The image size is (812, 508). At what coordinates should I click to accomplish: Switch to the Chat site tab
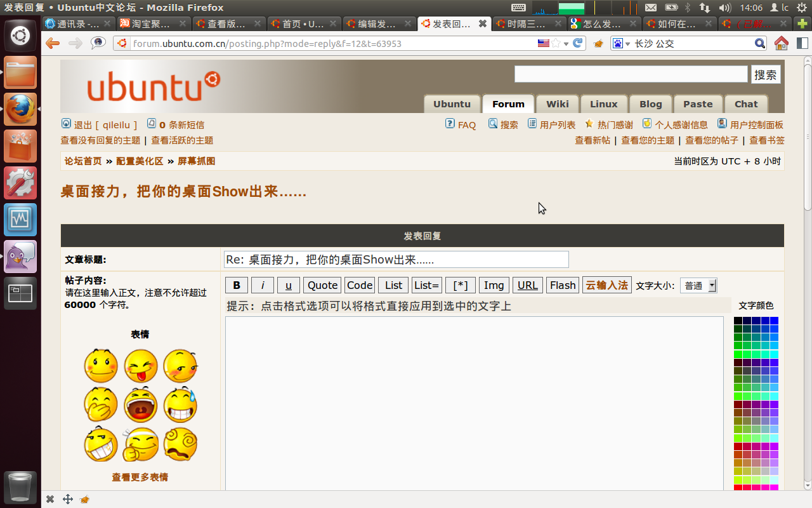(746, 104)
